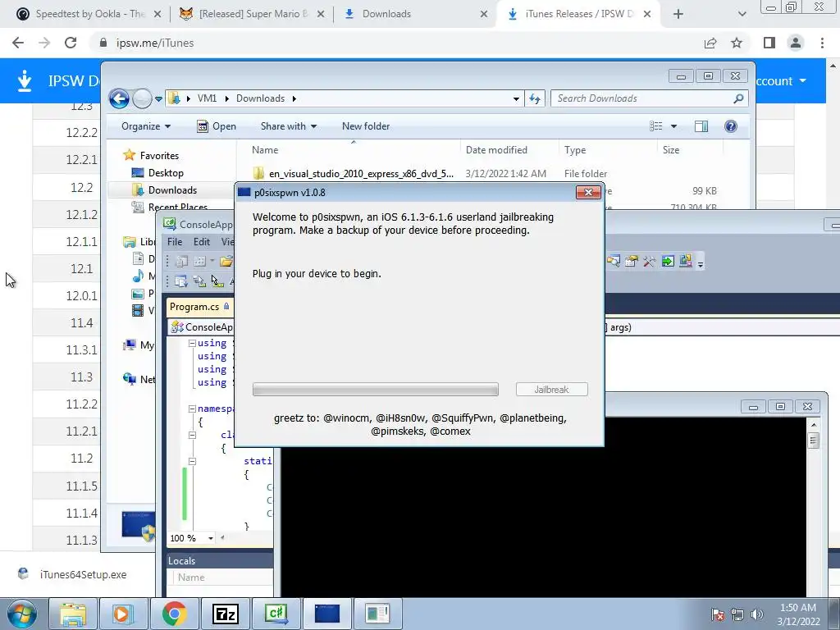Viewport: 840px width, 630px height.
Task: Click the Locals panel header
Action: tap(220, 561)
